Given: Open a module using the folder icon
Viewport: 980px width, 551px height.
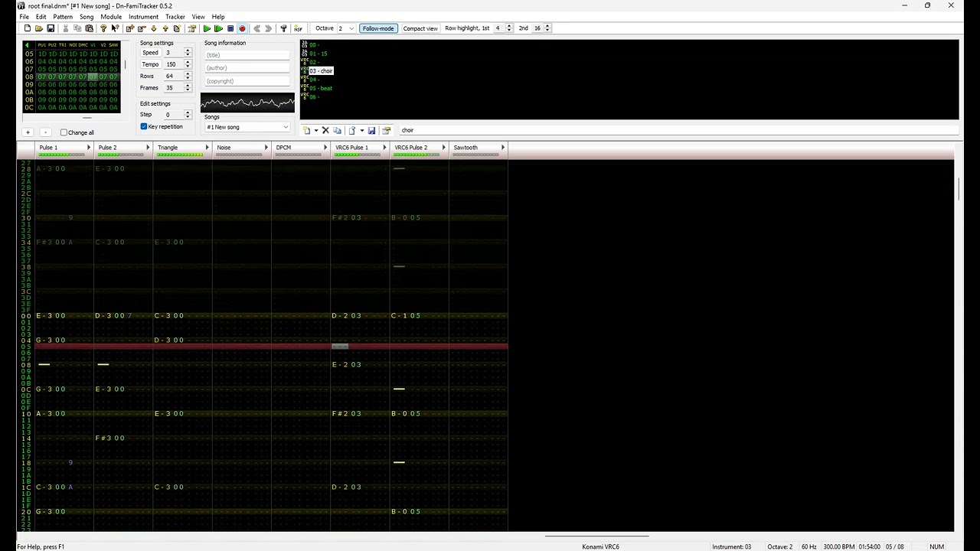Looking at the screenshot, I should pyautogui.click(x=39, y=28).
